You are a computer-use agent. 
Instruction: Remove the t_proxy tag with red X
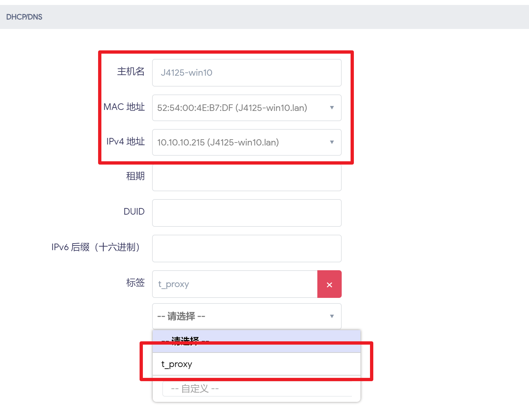(329, 284)
